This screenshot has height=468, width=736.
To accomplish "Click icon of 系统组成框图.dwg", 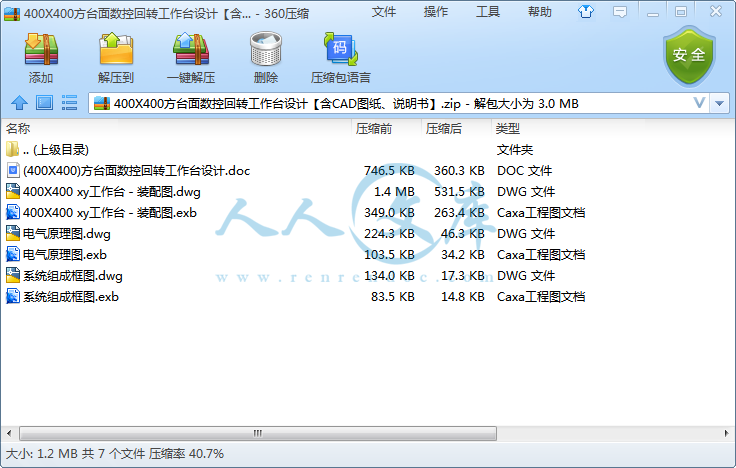I will [x=13, y=276].
